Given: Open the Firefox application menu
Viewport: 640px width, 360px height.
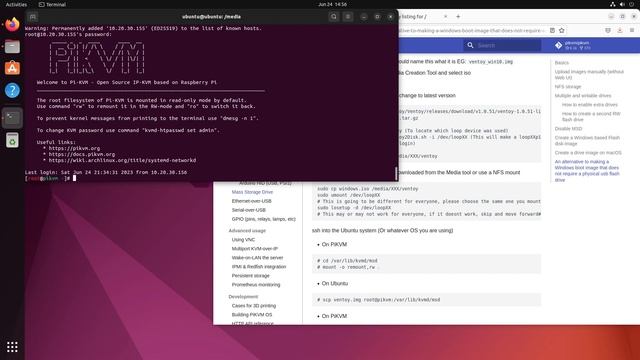Looking at the screenshot, I should 632,30.
